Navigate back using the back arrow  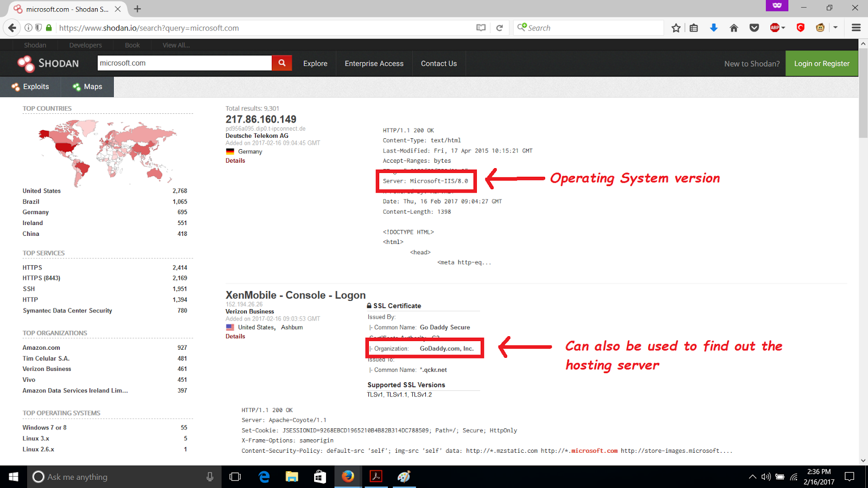pos(12,28)
